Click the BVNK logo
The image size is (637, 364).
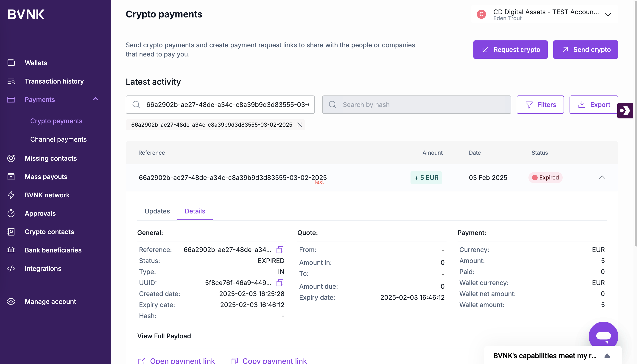click(x=26, y=14)
